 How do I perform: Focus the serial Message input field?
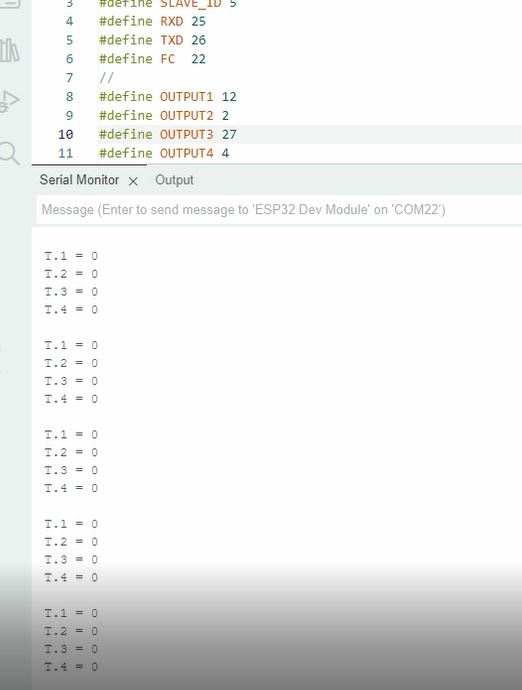coord(279,209)
